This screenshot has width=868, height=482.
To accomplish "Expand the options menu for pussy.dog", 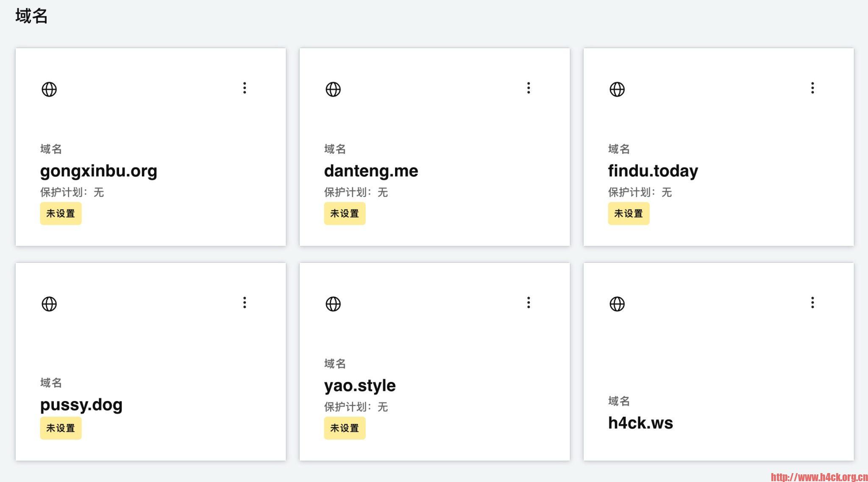I will (x=245, y=302).
